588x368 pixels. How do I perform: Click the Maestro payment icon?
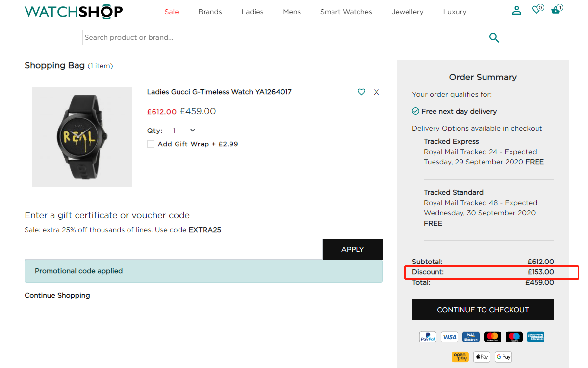click(514, 337)
